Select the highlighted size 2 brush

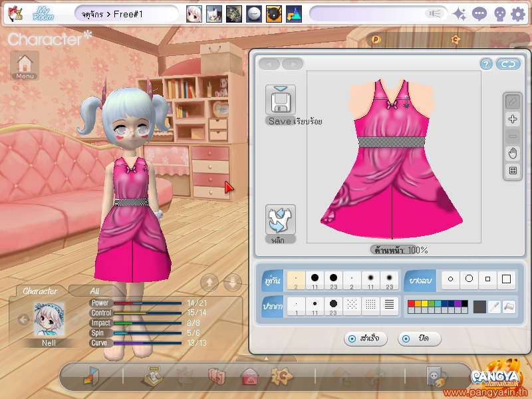[x=296, y=281]
